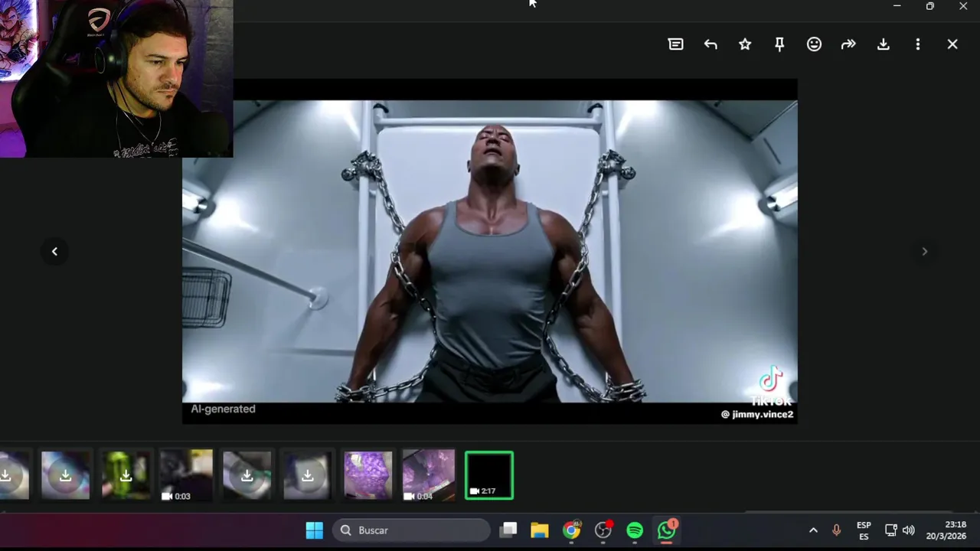Switch to OBS Studio in the taskbar

tap(603, 530)
